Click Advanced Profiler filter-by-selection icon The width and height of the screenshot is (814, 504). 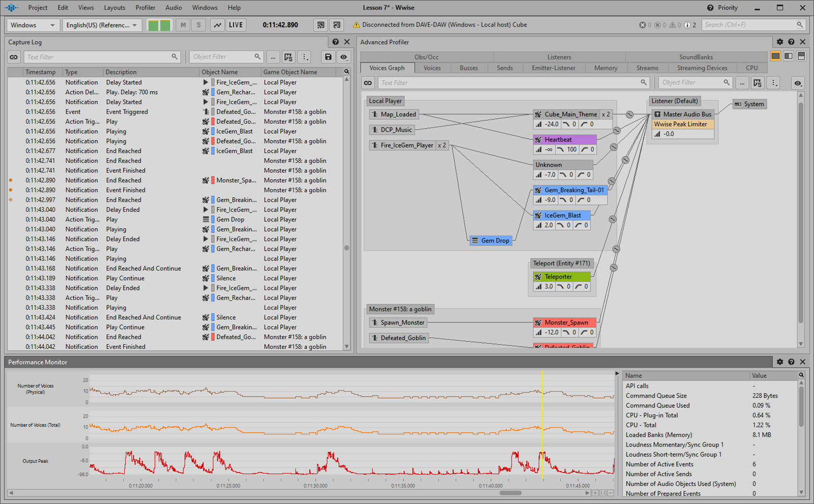[758, 83]
